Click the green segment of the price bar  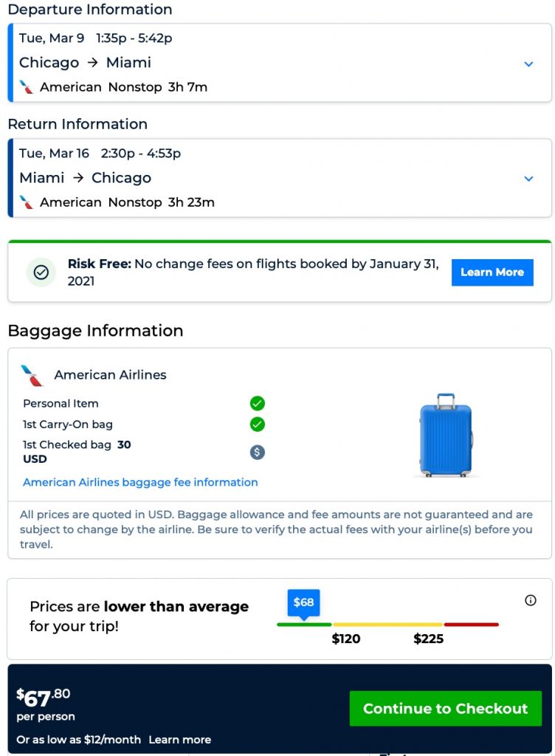[x=304, y=625]
